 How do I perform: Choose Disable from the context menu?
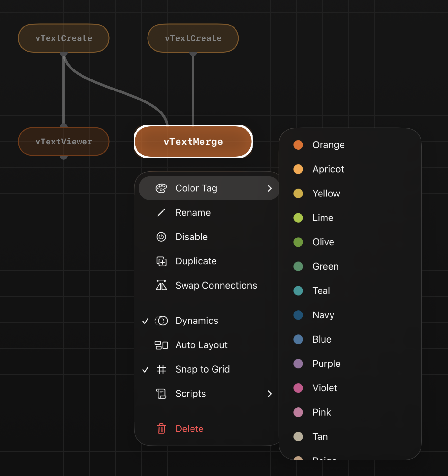tap(209, 237)
